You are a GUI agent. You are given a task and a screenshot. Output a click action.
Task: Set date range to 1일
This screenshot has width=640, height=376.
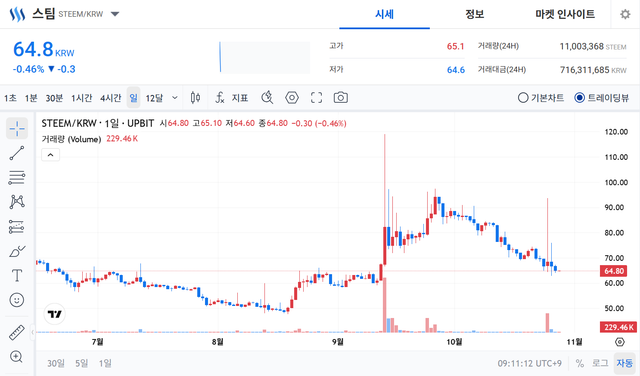click(x=105, y=363)
